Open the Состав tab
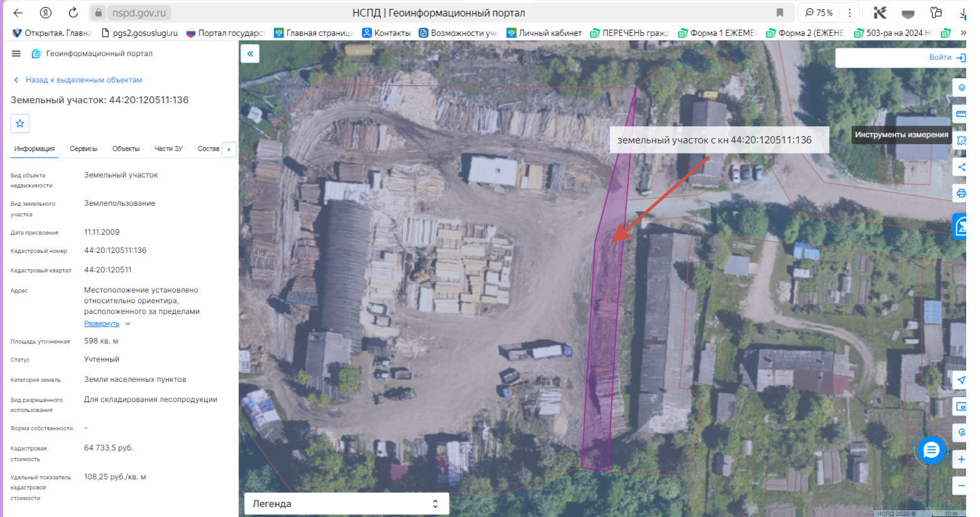Screen dimensions: 980x517 click(208, 149)
